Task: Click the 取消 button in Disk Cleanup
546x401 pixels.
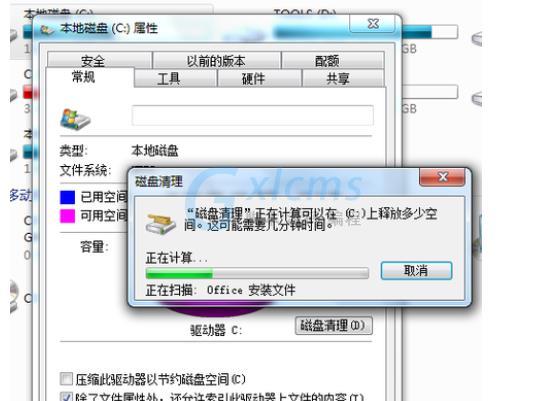Action: (416, 270)
